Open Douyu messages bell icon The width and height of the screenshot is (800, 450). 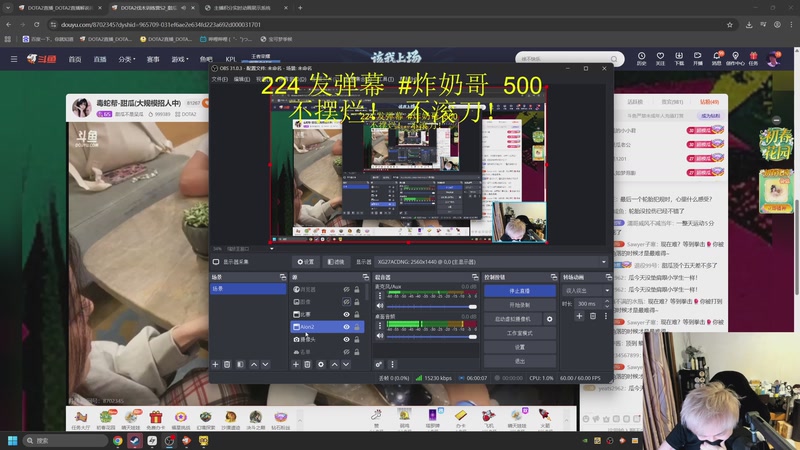[x=717, y=58]
